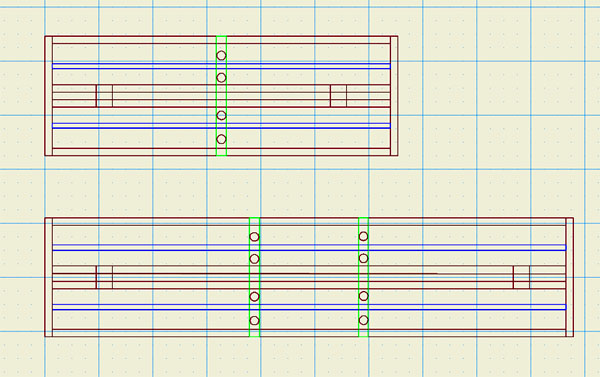Select the bottom circle in bottom drawing's left green bar
This screenshot has height=377, width=600.
pyautogui.click(x=254, y=321)
